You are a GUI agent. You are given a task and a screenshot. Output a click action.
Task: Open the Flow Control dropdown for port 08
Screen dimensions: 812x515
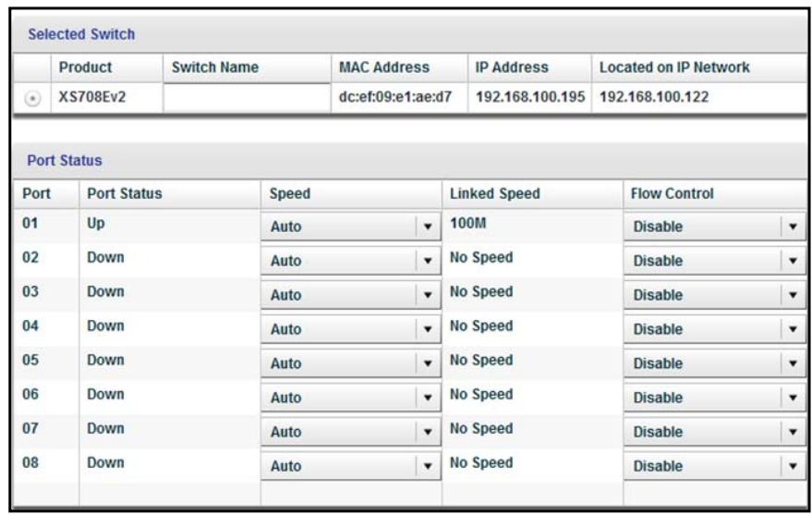tap(715, 466)
